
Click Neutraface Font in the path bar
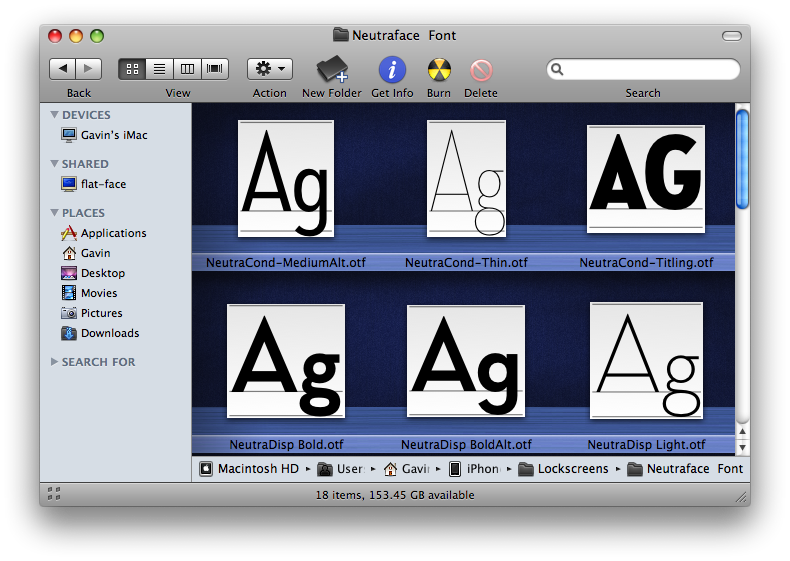pyautogui.click(x=685, y=469)
